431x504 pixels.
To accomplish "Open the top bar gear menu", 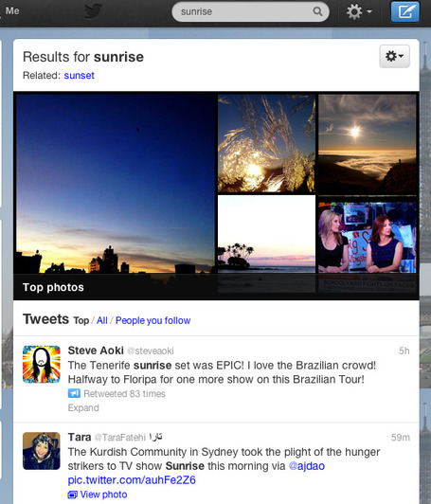I will 359,12.
